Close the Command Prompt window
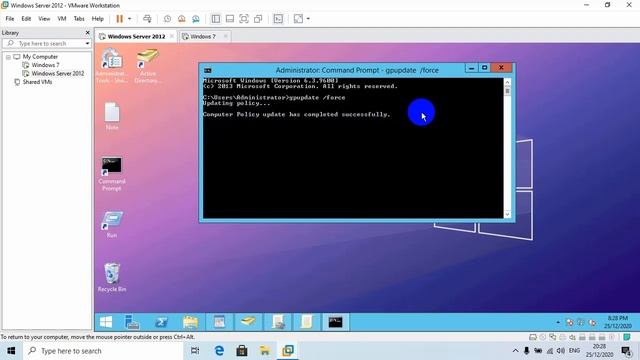Viewport: 640px width, 360px height. (501, 68)
